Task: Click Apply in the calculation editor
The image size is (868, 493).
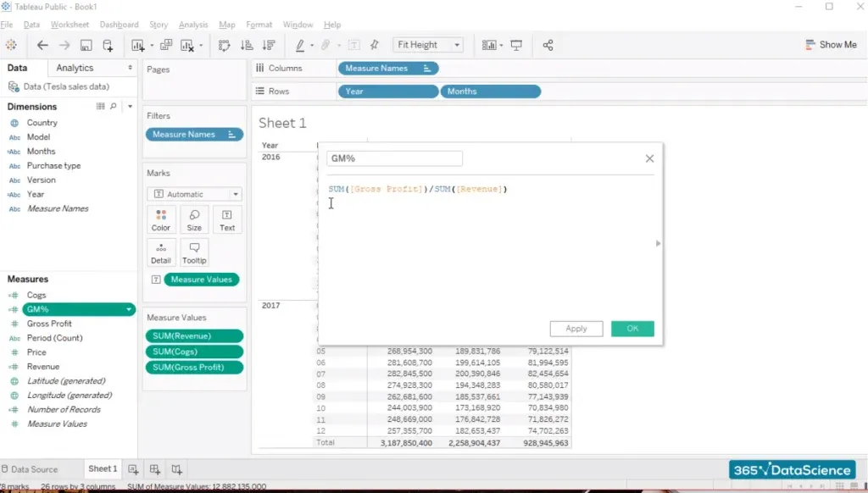Action: coord(576,329)
